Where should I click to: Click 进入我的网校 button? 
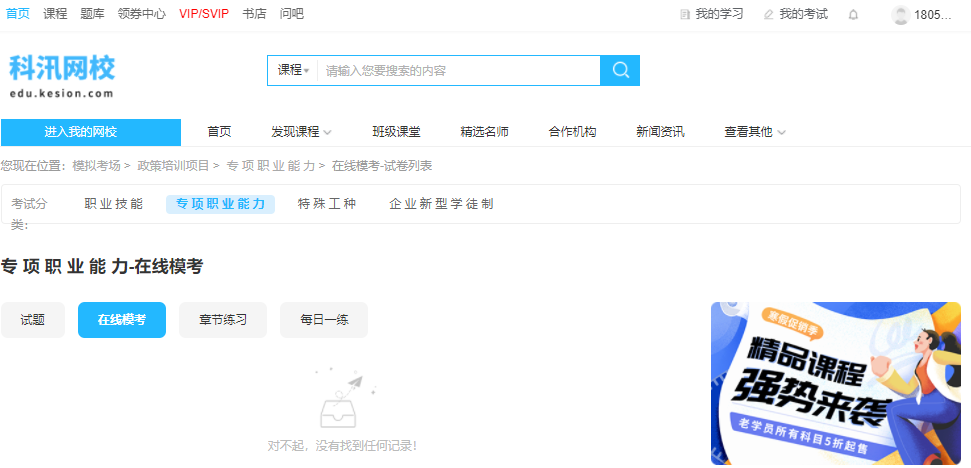point(91,132)
